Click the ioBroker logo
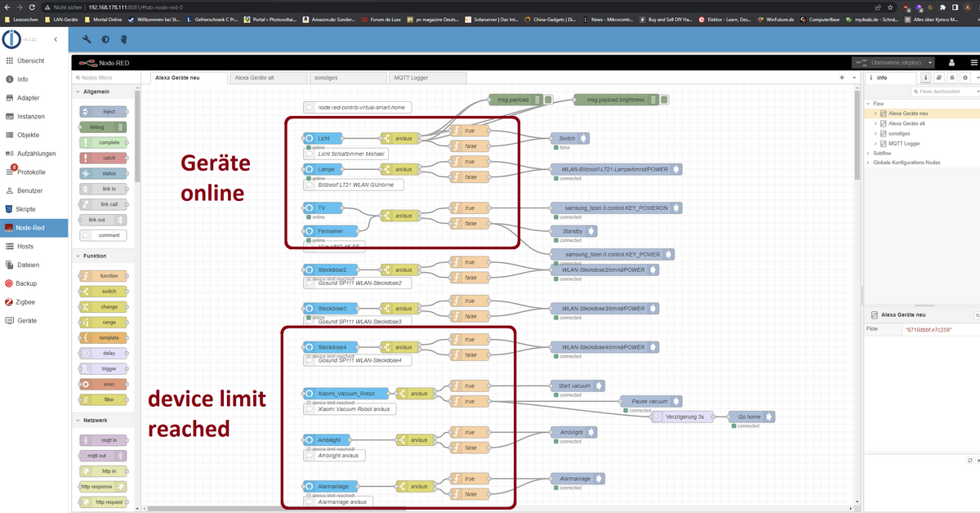This screenshot has width=980, height=513. point(12,38)
